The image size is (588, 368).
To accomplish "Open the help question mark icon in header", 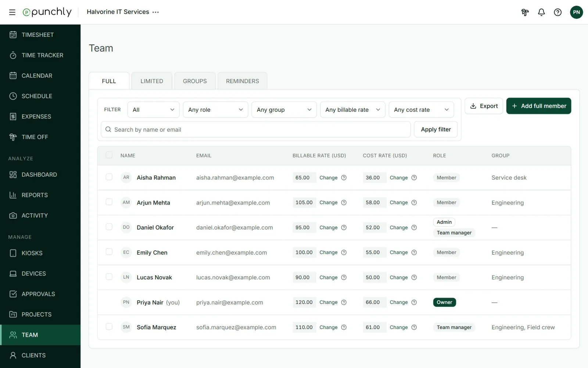I will pyautogui.click(x=557, y=13).
